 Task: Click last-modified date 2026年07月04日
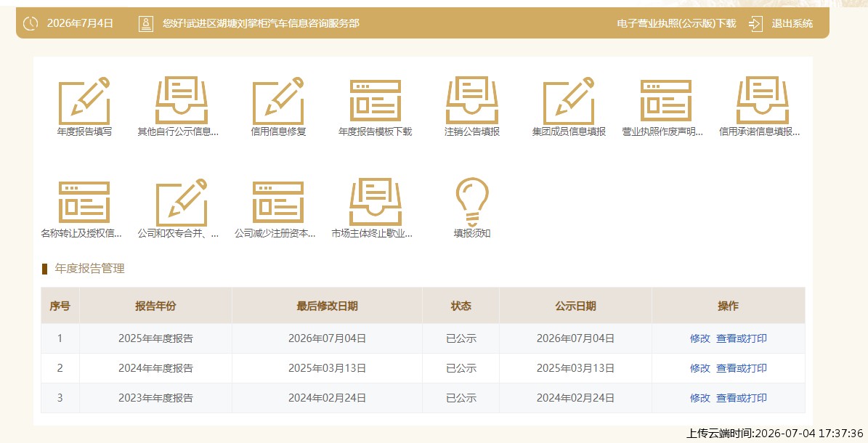click(327, 338)
